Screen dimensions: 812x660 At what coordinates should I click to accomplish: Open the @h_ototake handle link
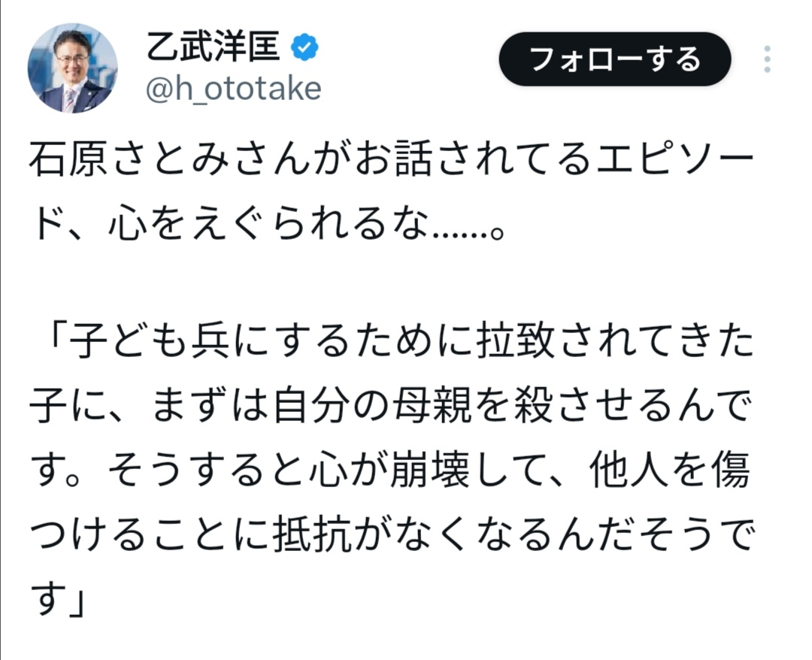click(x=232, y=89)
